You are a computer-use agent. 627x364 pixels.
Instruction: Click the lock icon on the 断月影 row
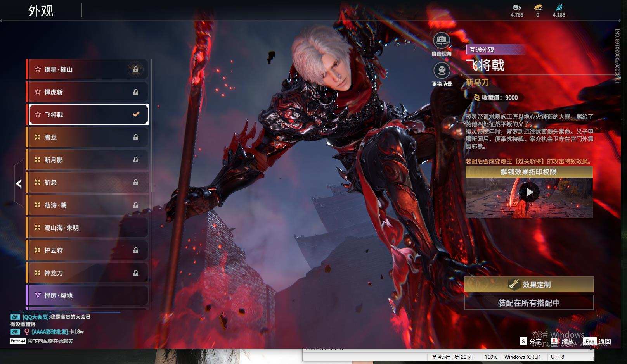(x=136, y=160)
